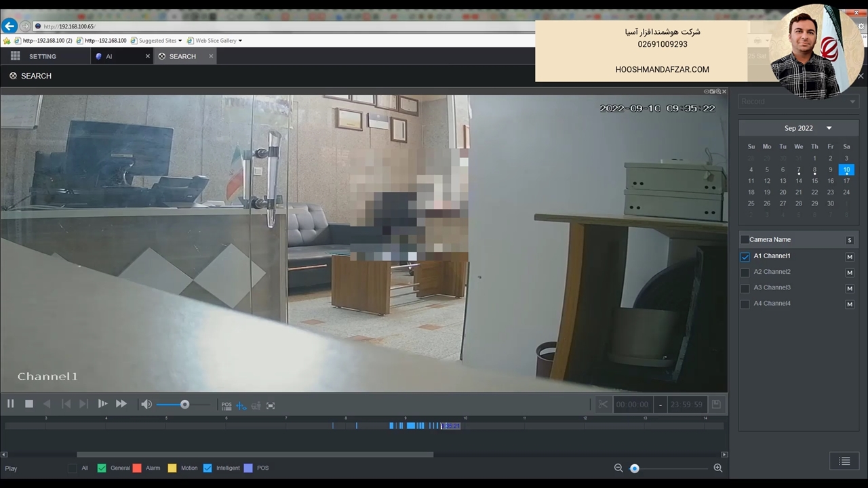Mute the audio speaker icon

146,405
